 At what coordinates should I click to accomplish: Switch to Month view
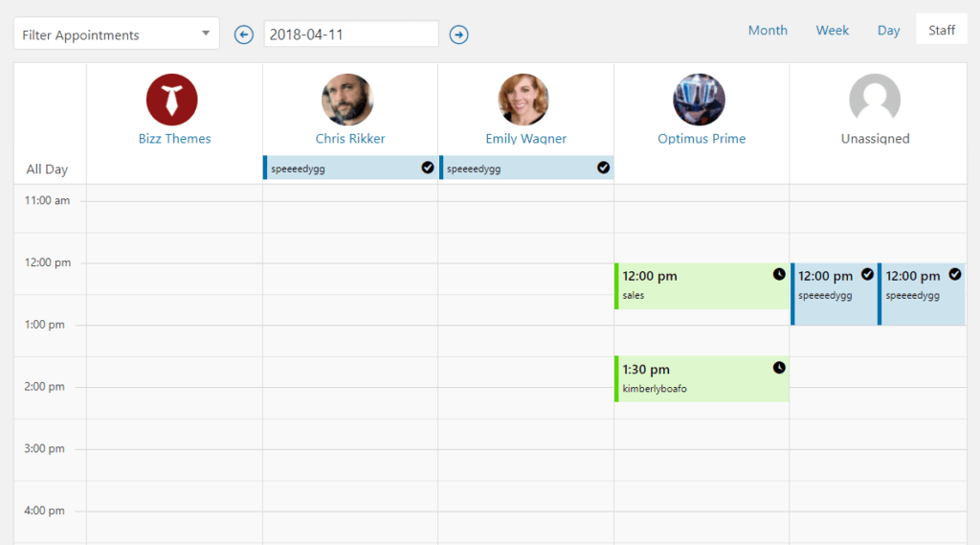click(x=768, y=30)
